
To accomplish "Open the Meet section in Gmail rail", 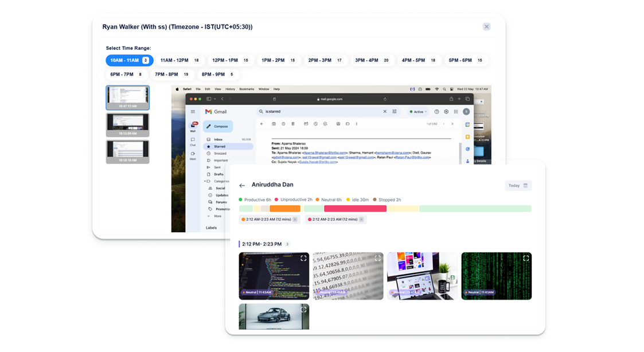I will click(x=193, y=156).
